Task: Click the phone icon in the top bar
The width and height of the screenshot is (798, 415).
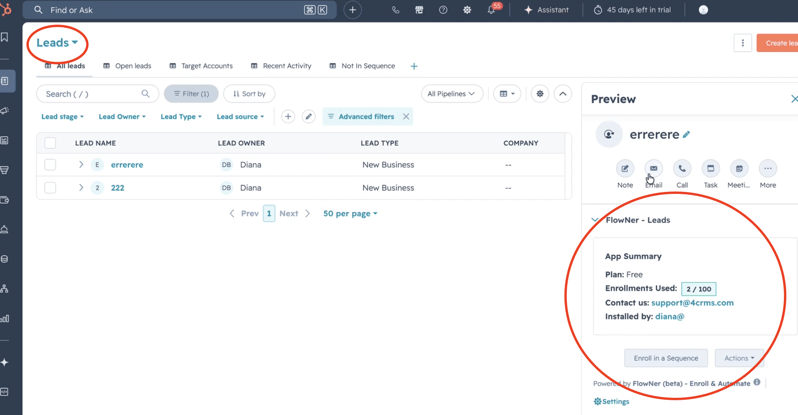Action: point(395,10)
